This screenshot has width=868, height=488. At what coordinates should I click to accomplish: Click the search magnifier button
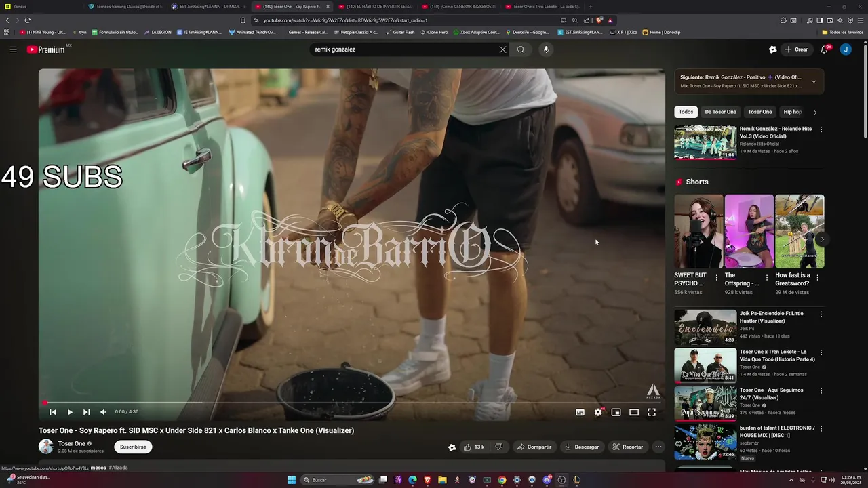click(x=521, y=49)
